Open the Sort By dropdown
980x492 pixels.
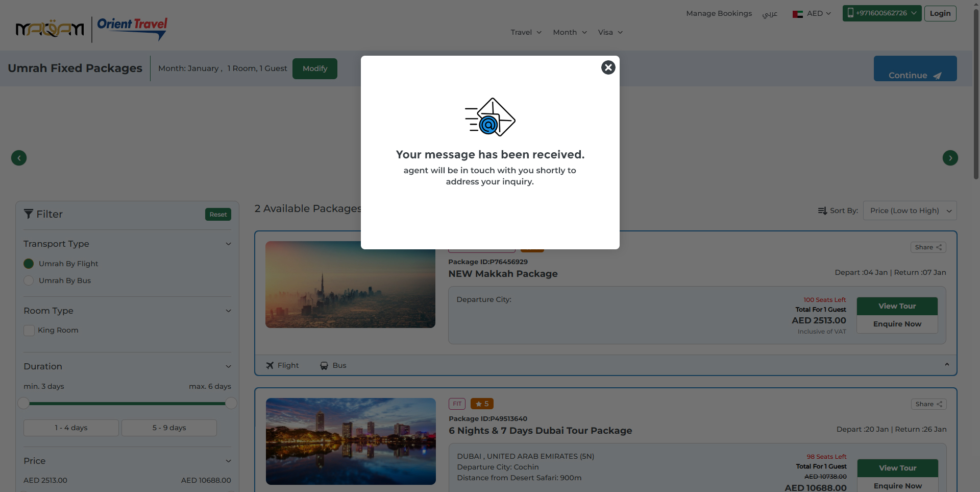(x=910, y=210)
